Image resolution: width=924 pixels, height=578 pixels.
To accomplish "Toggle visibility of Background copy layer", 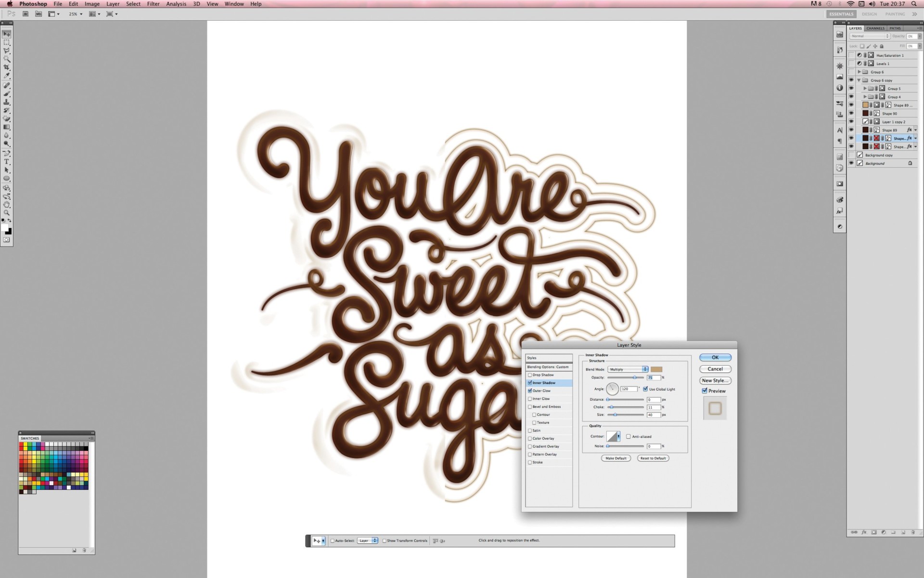I will coord(852,155).
